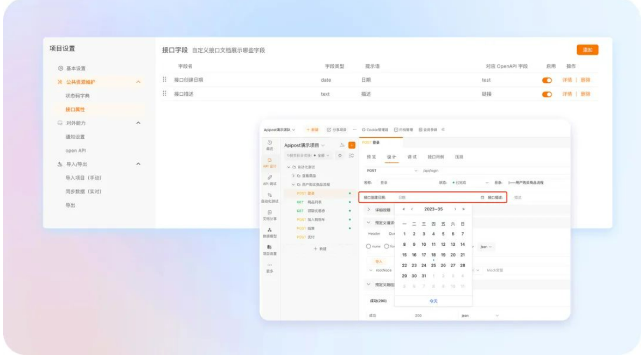Open the 项目设置 sidebar icon

point(270,247)
